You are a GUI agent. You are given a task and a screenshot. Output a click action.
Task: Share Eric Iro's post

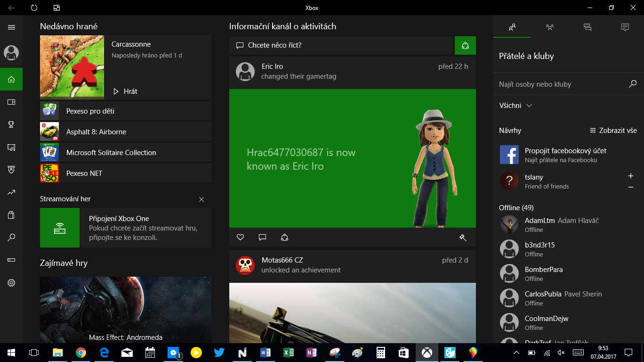pyautogui.click(x=284, y=238)
